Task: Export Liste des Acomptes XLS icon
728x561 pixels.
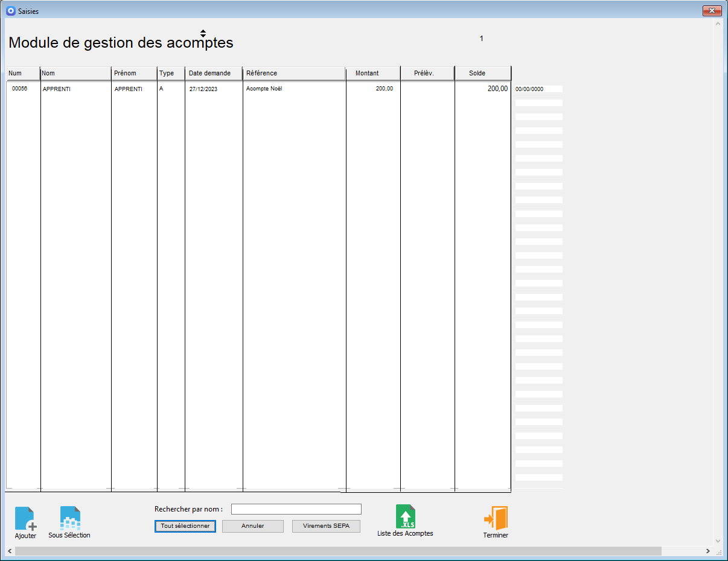Action: [405, 517]
